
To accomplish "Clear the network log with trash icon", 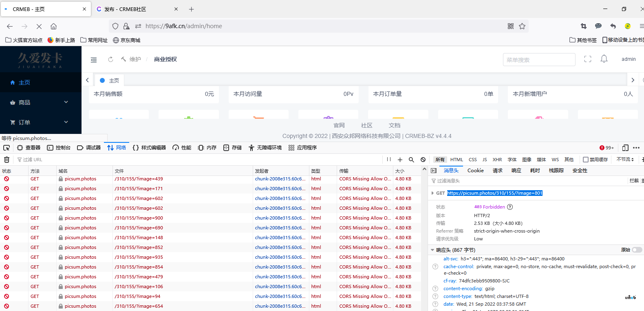I will click(7, 160).
